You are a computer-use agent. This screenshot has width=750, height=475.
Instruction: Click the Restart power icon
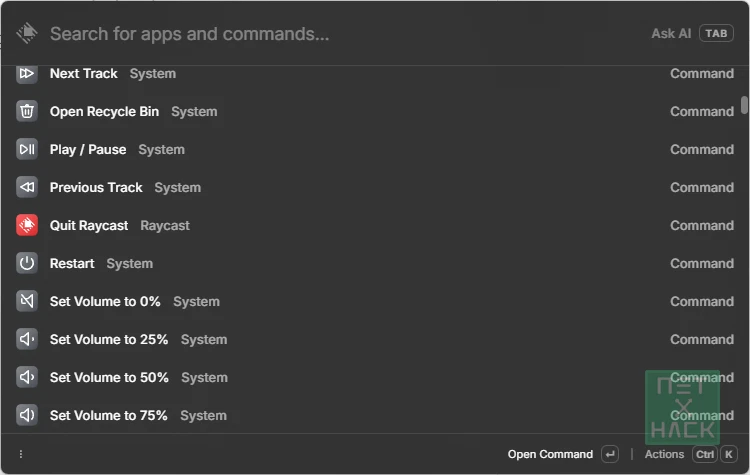(x=27, y=264)
